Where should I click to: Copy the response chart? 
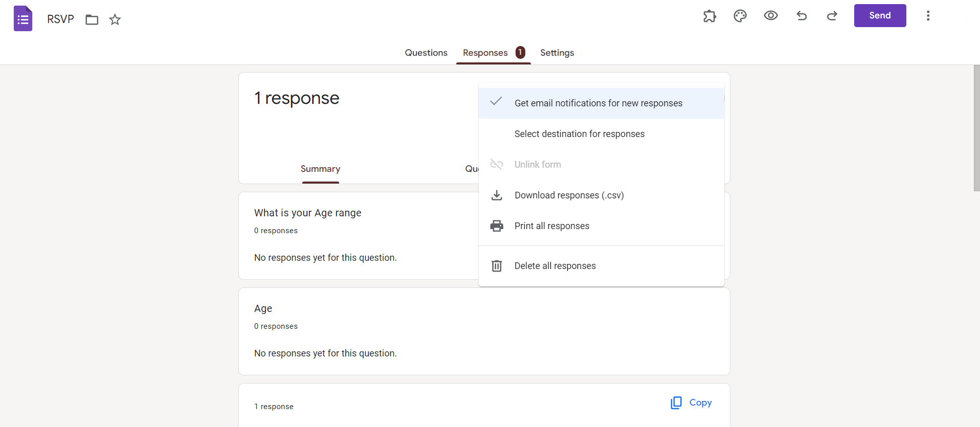click(691, 403)
